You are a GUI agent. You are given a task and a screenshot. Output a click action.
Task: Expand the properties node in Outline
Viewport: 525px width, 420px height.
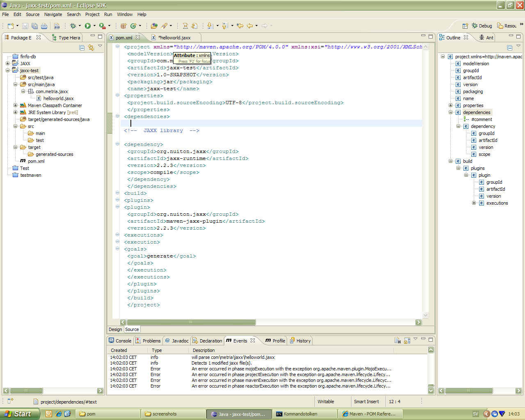click(450, 105)
